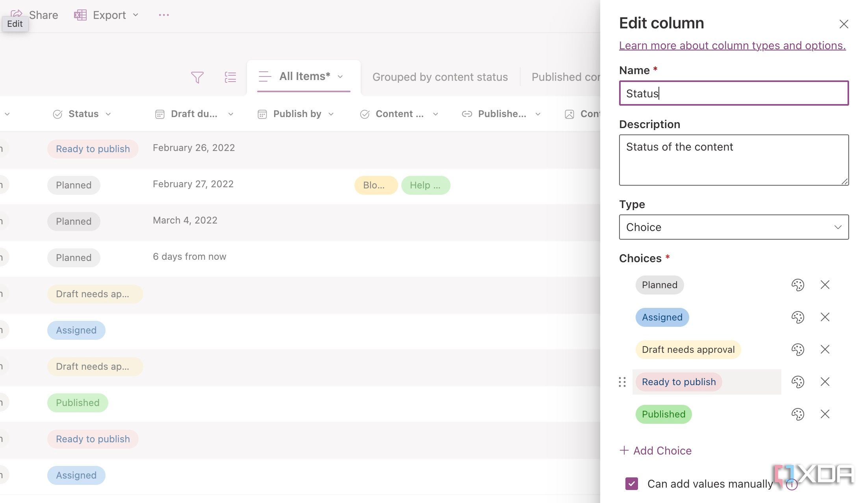Screen dimensions: 868x503
Task: Remove the Assigned choice
Action: click(825, 317)
